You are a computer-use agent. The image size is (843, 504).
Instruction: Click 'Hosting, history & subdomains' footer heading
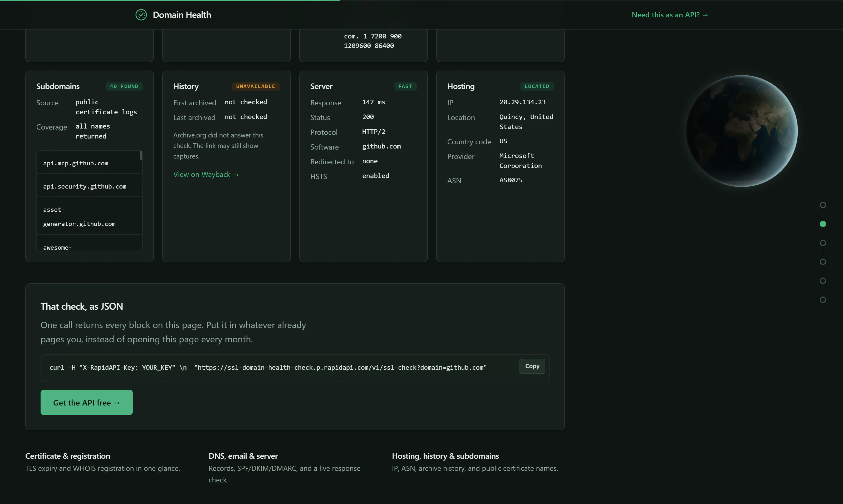coord(445,456)
